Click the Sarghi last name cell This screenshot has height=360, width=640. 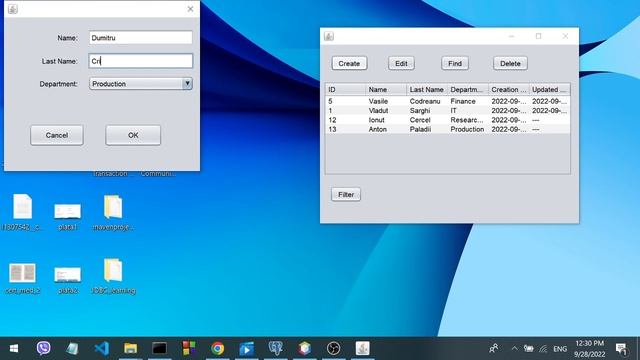tap(427, 111)
